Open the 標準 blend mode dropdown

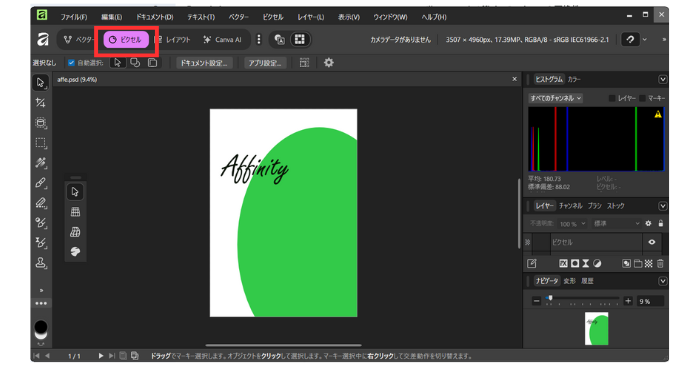[x=616, y=223]
